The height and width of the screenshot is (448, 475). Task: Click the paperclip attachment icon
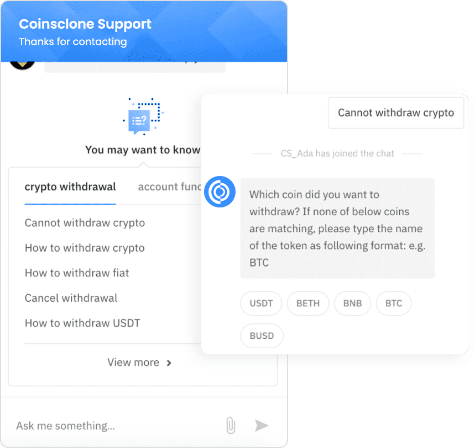[x=231, y=425]
